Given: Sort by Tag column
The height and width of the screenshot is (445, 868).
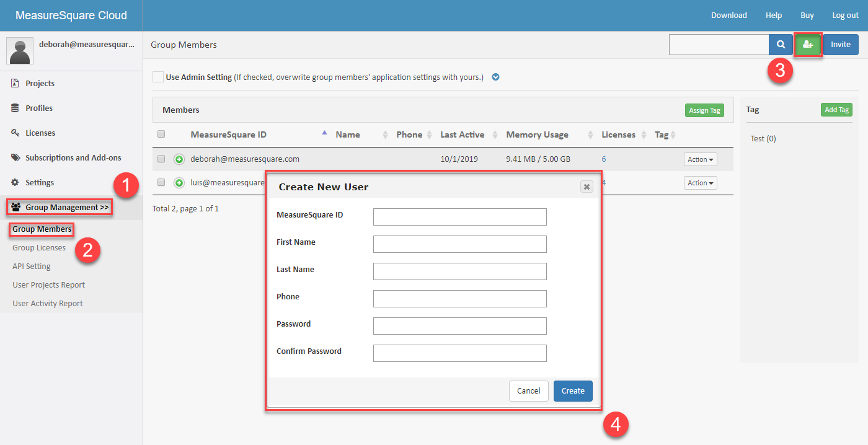Looking at the screenshot, I should [x=662, y=134].
